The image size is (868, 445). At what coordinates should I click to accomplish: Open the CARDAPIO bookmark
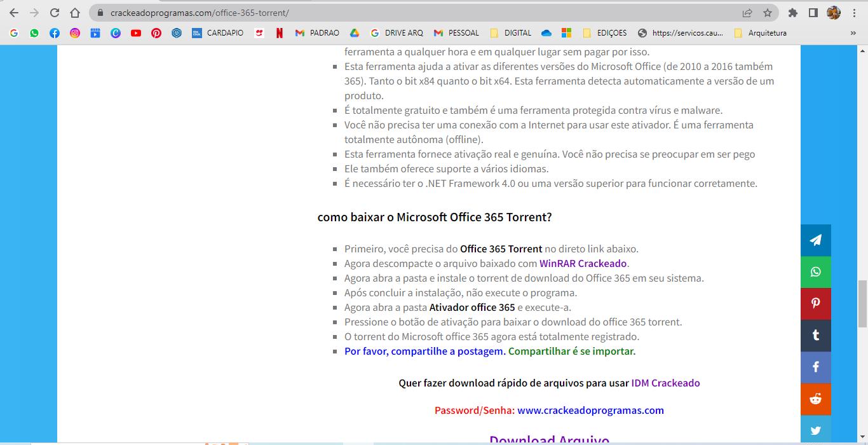(x=218, y=33)
